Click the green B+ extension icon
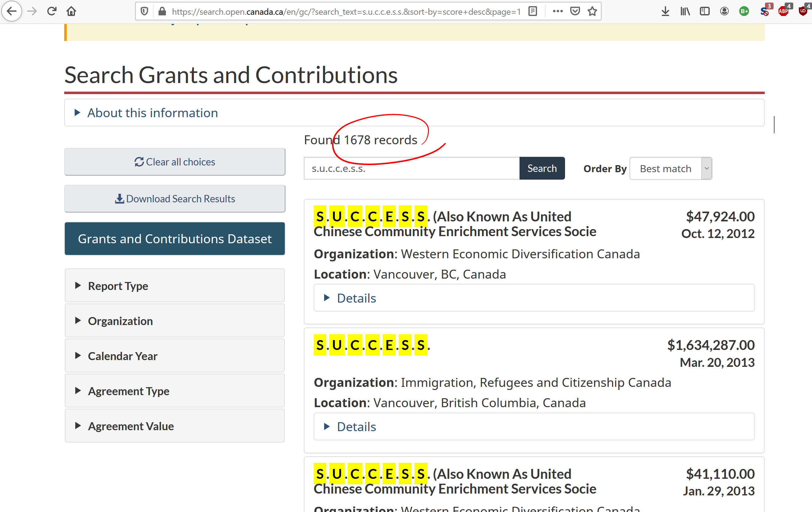 point(744,11)
